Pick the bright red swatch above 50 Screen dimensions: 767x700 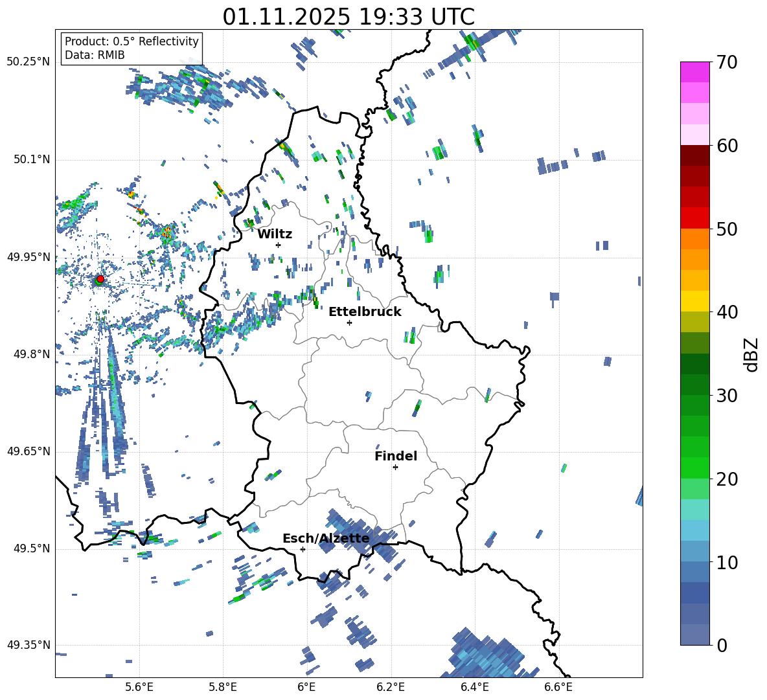coord(694,218)
